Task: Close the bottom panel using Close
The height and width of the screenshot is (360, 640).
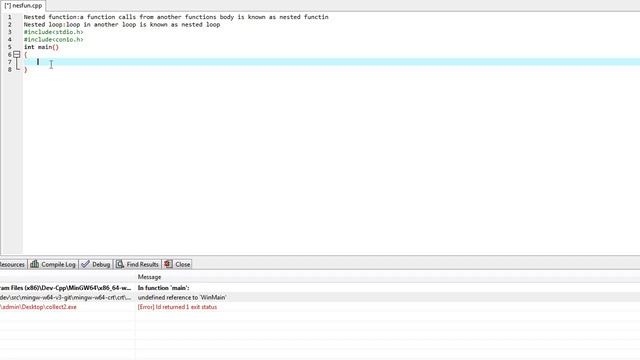Action: [x=178, y=264]
